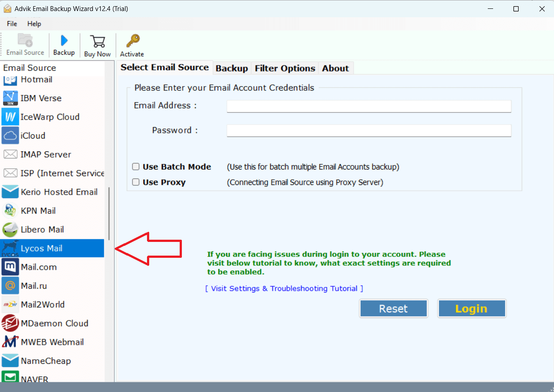
Task: Click the Email Source toolbar icon
Action: tap(25, 40)
